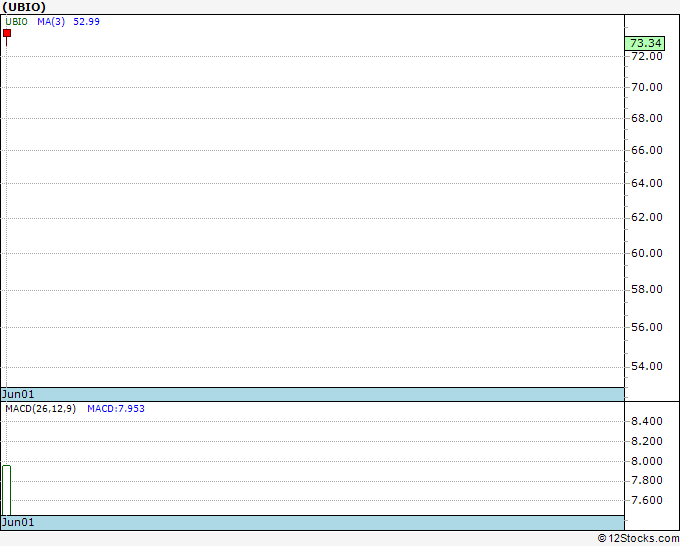Click the 73.34 current price tag
The height and width of the screenshot is (546, 680).
coord(645,43)
